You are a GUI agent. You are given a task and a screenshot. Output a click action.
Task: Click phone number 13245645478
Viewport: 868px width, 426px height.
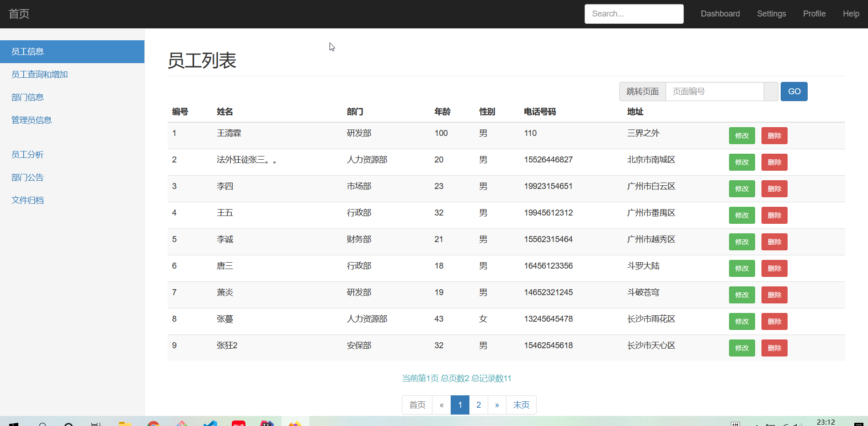[548, 319]
